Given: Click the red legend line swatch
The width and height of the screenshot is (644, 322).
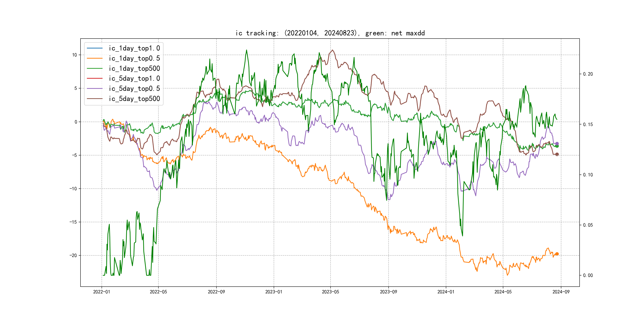Looking at the screenshot, I should tap(94, 78).
